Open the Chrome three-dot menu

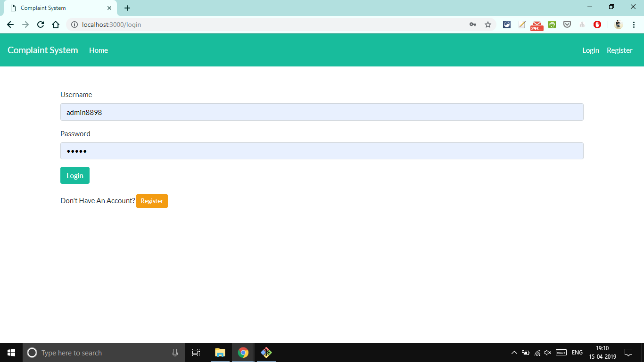(x=634, y=25)
